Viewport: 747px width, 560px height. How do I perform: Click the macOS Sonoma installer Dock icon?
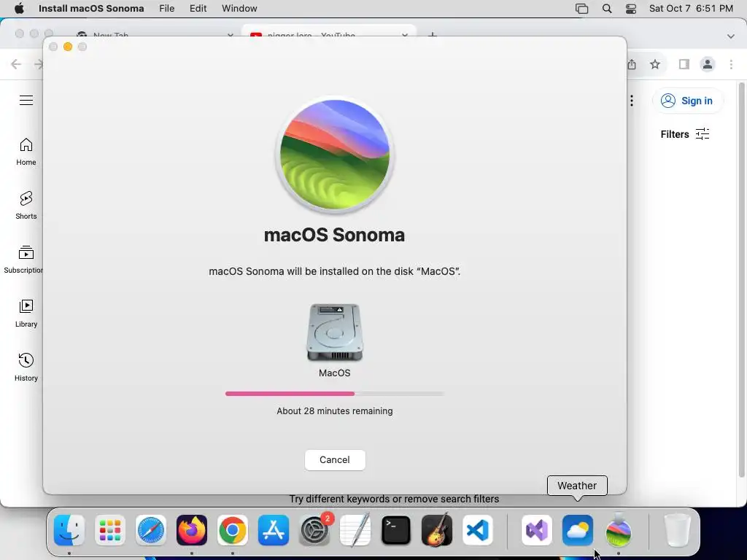619,530
